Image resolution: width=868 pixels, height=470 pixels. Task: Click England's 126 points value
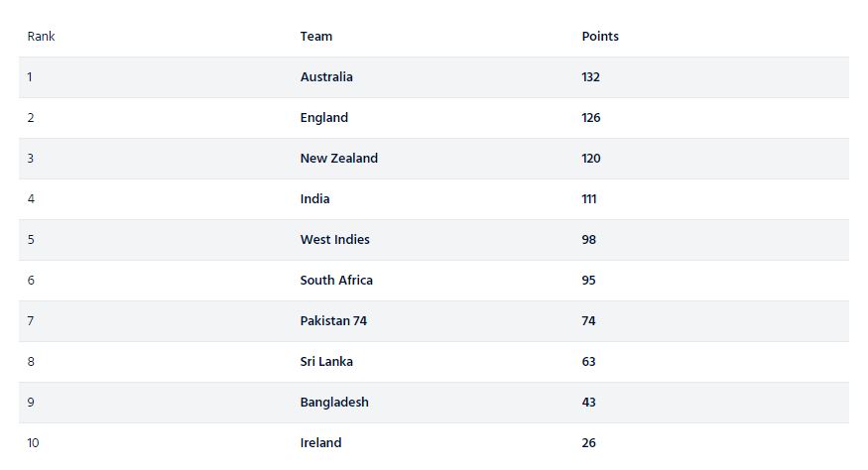tap(590, 118)
